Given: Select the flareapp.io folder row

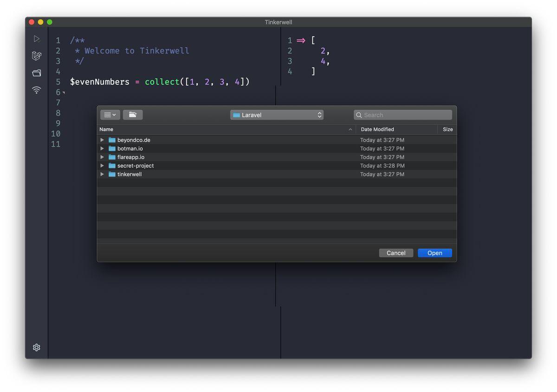Looking at the screenshot, I should pos(277,157).
